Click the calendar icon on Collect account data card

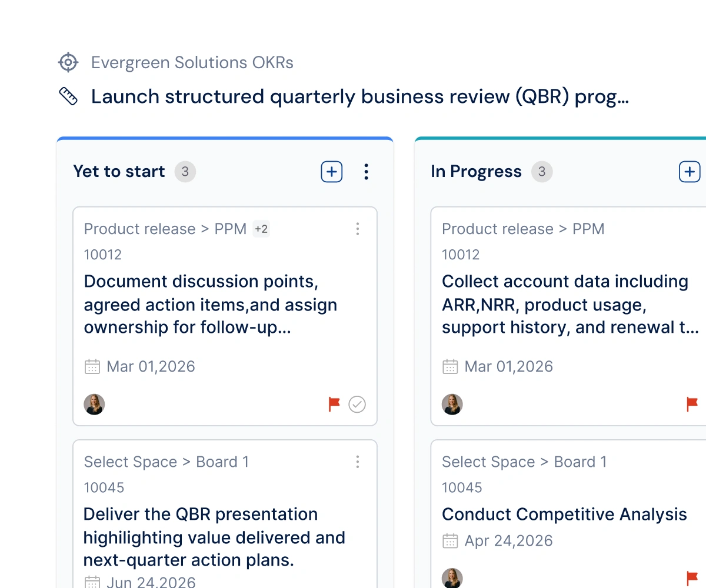450,367
